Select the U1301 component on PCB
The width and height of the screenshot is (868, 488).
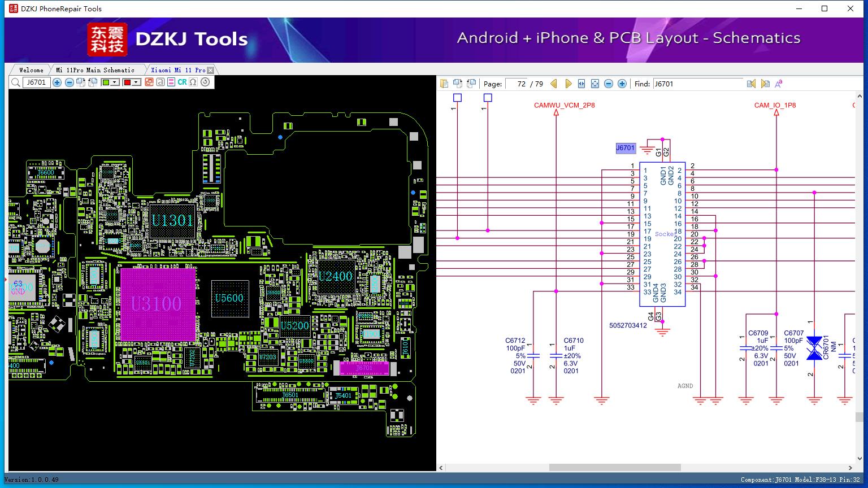click(x=172, y=220)
